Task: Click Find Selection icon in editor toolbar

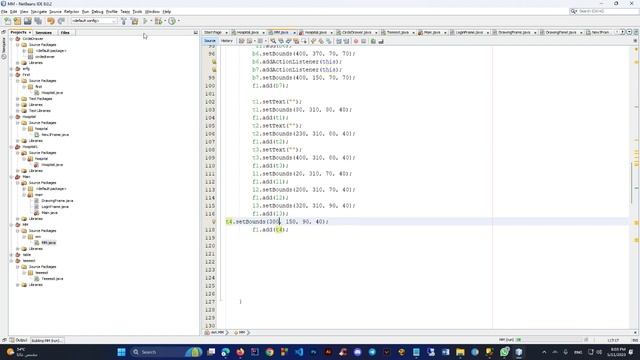Action: [273, 41]
